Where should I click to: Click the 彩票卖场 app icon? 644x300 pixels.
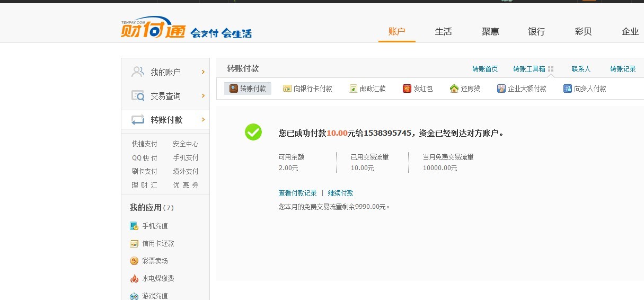134,261
